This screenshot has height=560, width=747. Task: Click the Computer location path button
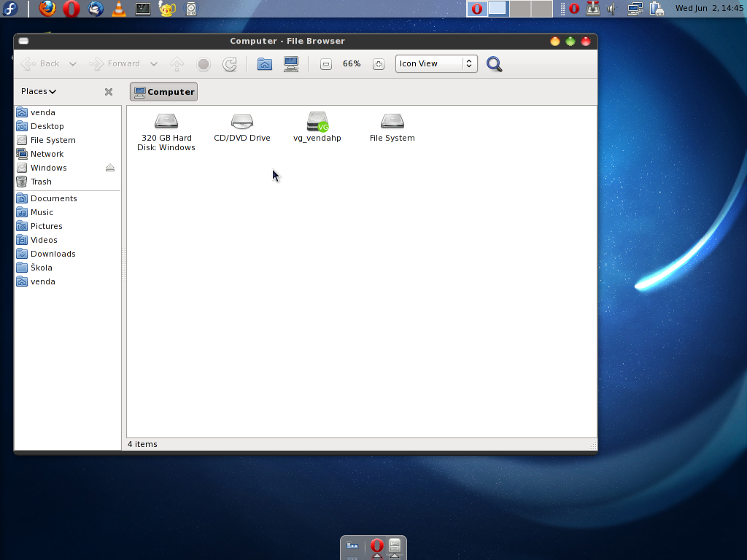pyautogui.click(x=163, y=92)
